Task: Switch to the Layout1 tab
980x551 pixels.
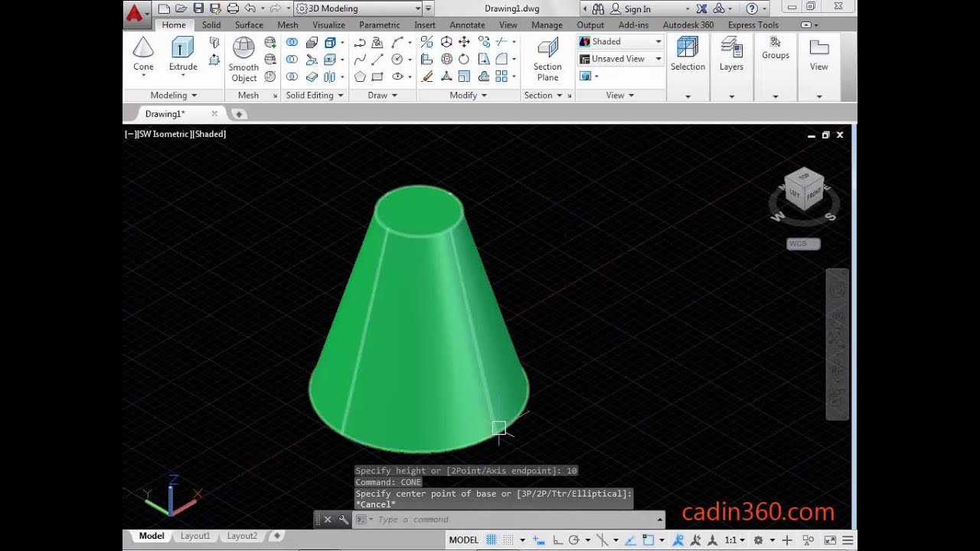Action: click(195, 536)
